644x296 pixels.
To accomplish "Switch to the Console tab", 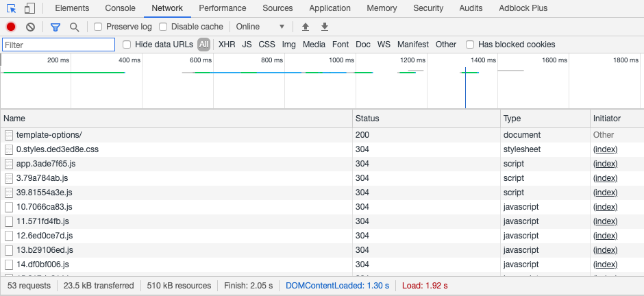I will pyautogui.click(x=120, y=8).
